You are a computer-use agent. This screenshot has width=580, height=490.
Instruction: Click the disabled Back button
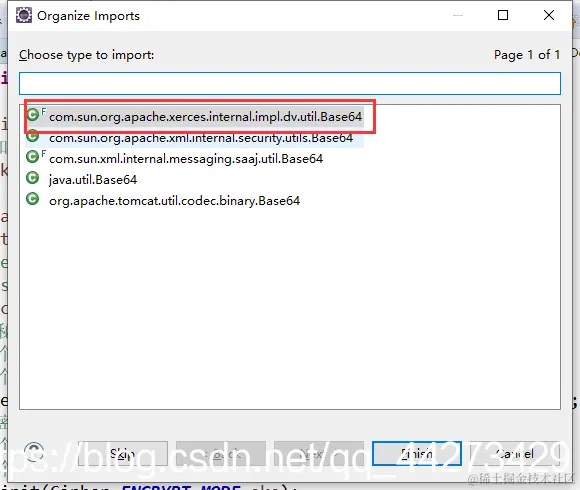click(x=221, y=453)
